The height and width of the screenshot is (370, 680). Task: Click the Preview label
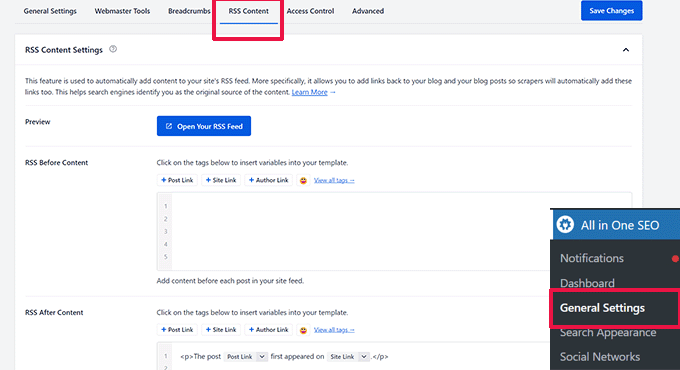pyautogui.click(x=38, y=122)
